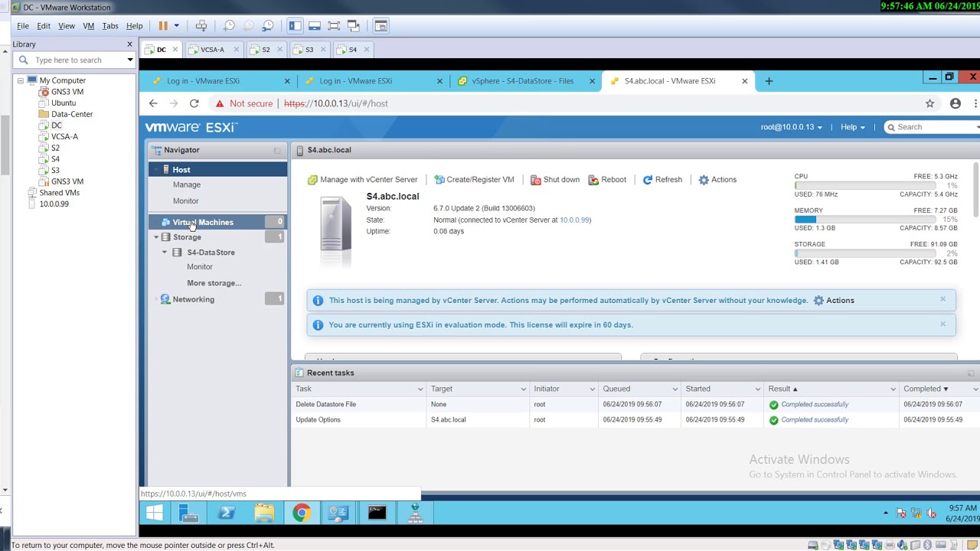The width and height of the screenshot is (980, 551).
Task: Click the Chrome address bar URL
Action: click(336, 103)
